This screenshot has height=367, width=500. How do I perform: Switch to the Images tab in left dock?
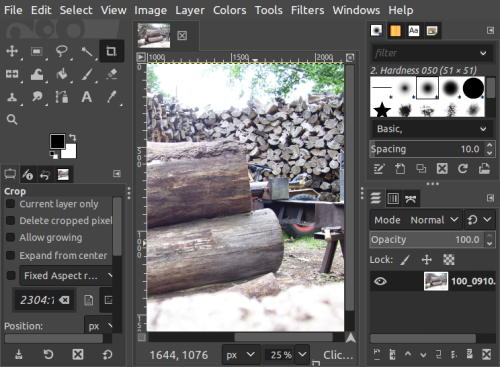63,174
